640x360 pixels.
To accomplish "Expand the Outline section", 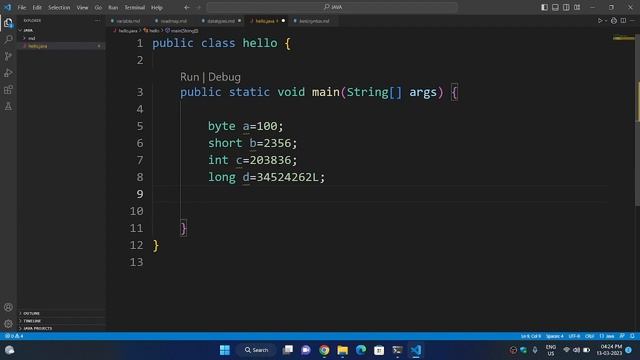I will coord(61,313).
